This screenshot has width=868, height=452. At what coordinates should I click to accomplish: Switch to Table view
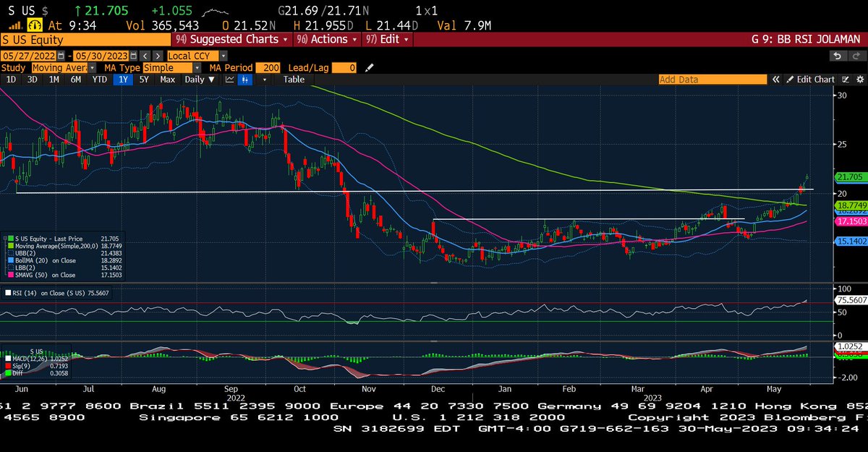[294, 80]
